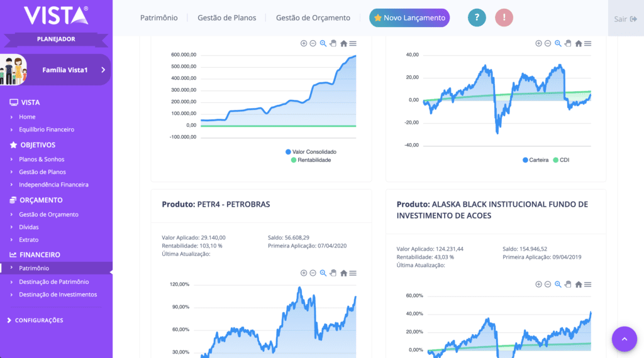Open Gestão de Orçamento top menu
The width and height of the screenshot is (644, 358).
click(313, 18)
